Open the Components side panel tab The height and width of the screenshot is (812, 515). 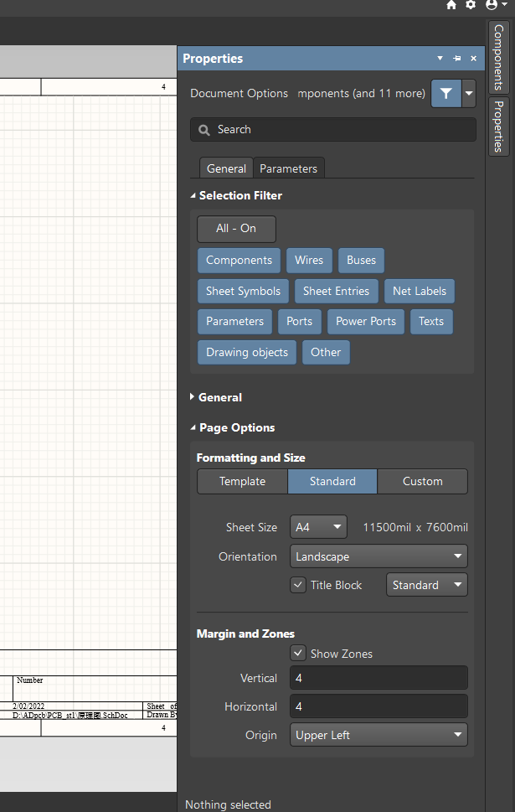tap(498, 57)
